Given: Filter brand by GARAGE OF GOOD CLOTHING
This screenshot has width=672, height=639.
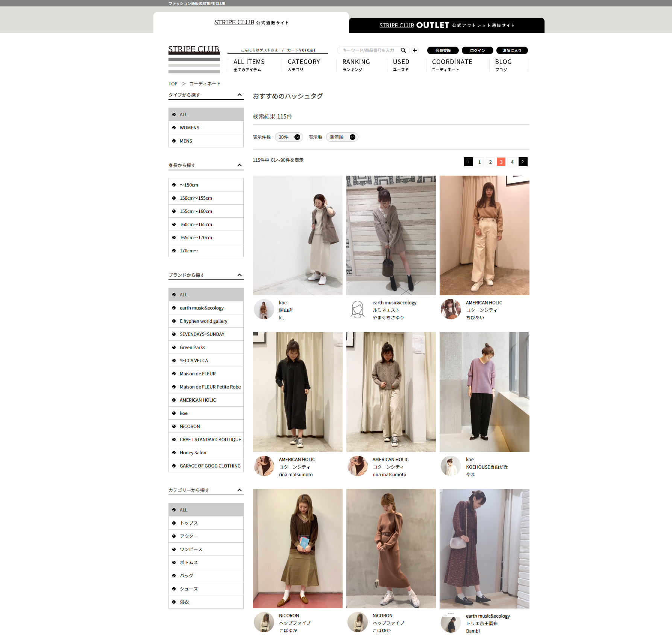Looking at the screenshot, I should coord(206,466).
